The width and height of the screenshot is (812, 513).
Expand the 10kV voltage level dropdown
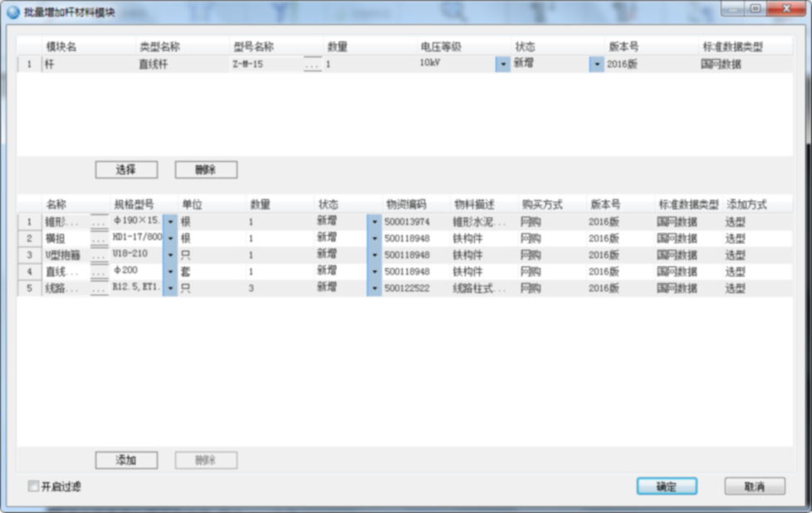pyautogui.click(x=502, y=65)
